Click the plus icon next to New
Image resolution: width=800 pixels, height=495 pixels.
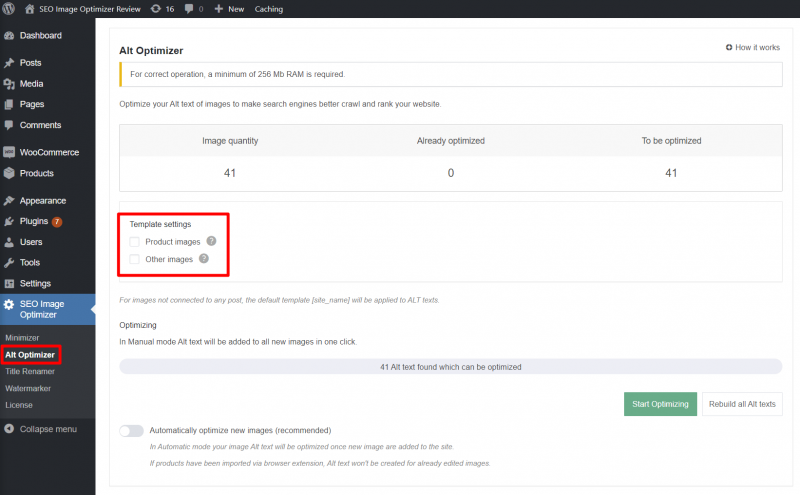click(x=218, y=9)
